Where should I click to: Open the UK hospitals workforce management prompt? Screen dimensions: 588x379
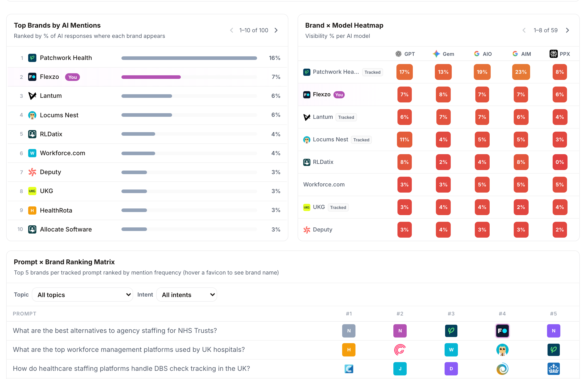(129, 350)
